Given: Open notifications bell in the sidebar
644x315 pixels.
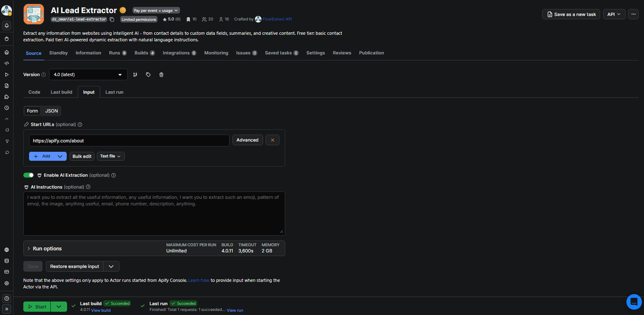Looking at the screenshot, I should (7, 25).
